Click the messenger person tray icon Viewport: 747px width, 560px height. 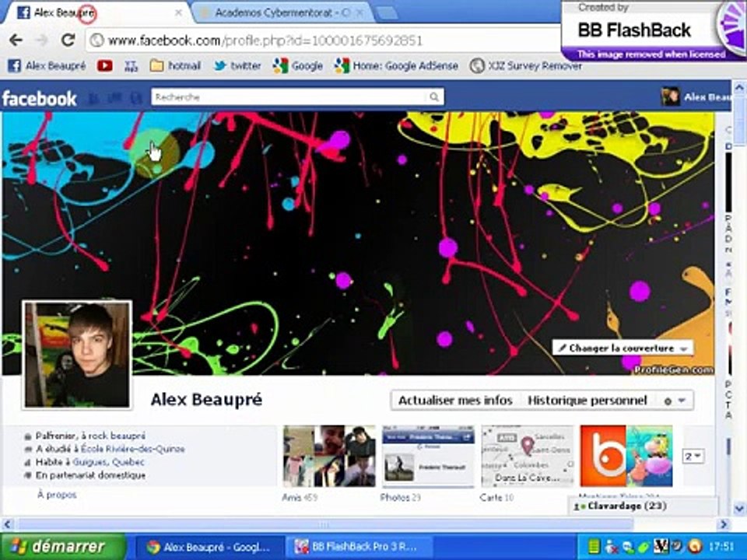[611, 546]
